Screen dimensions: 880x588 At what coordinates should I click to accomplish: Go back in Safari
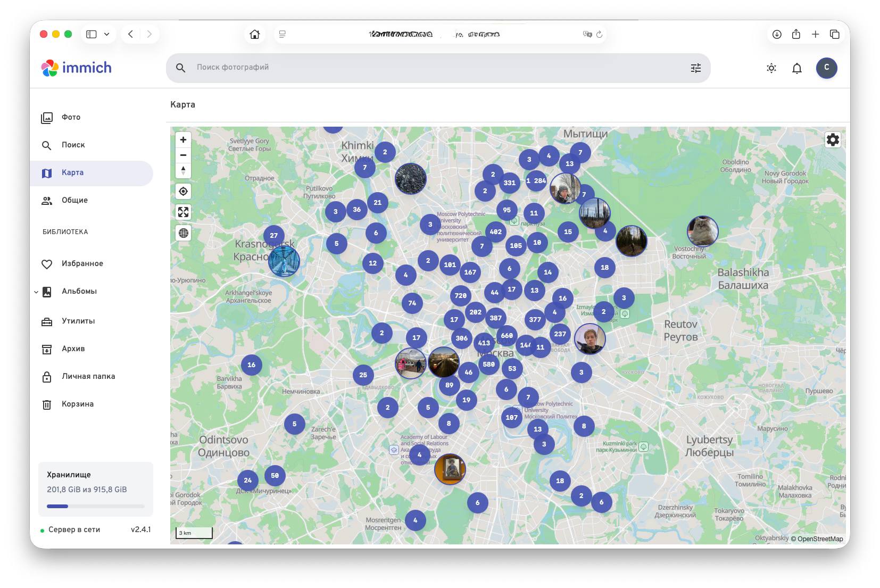(x=131, y=35)
